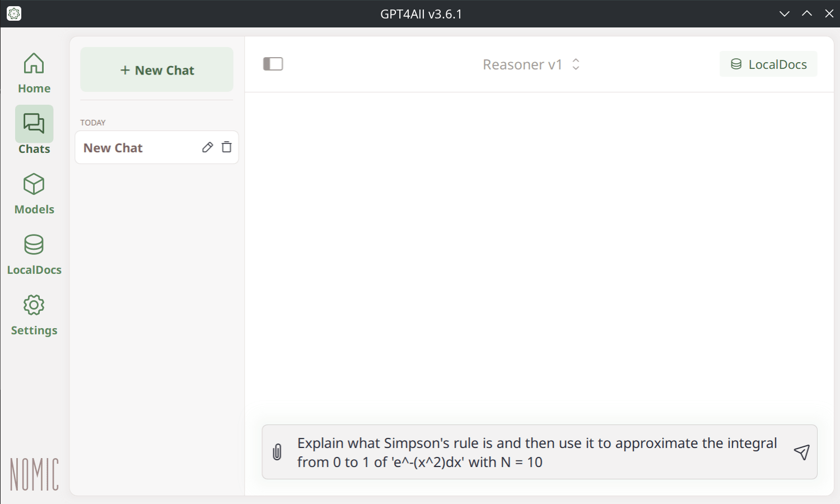The width and height of the screenshot is (840, 504).
Task: Open the Home view from the sidebar
Action: [34, 73]
